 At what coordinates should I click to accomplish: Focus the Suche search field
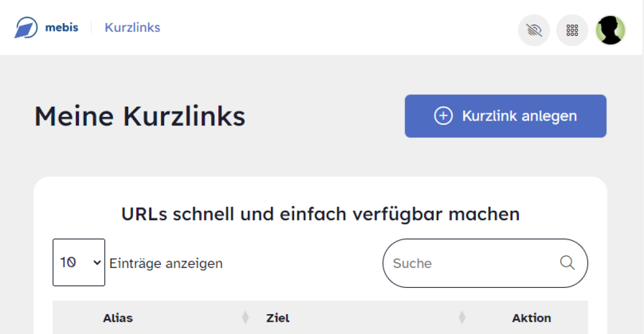click(x=485, y=263)
